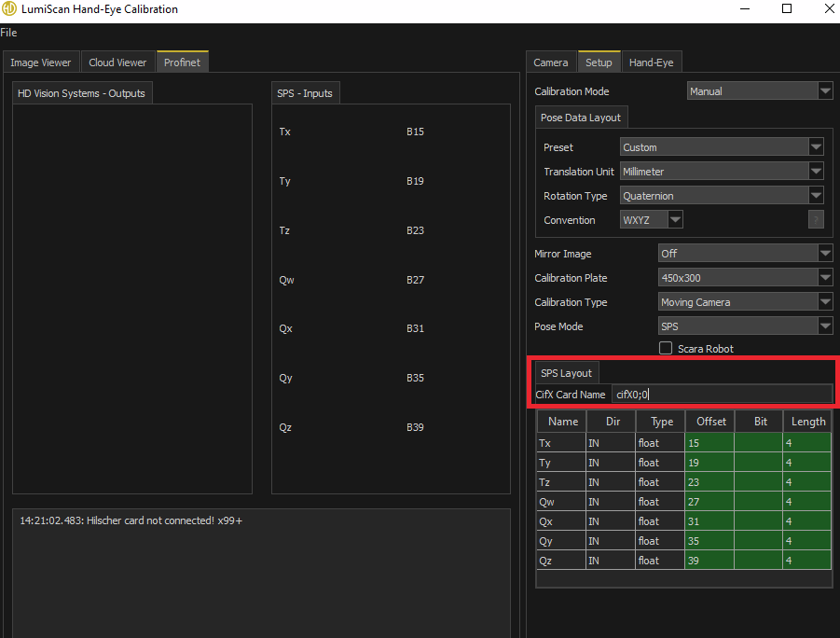Click the Bit column header
840x638 pixels.
[760, 422]
